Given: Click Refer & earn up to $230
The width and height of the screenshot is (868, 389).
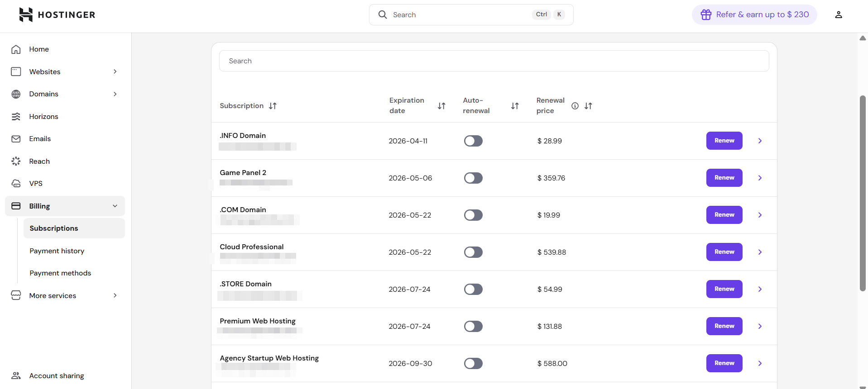Looking at the screenshot, I should pos(754,14).
